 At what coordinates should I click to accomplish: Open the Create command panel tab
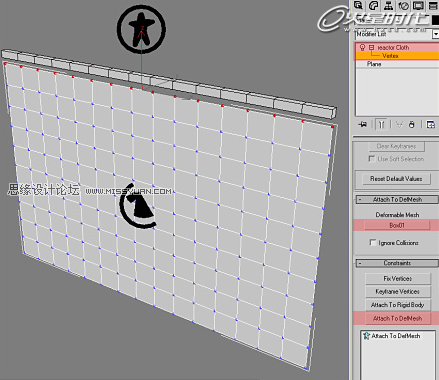(x=359, y=5)
